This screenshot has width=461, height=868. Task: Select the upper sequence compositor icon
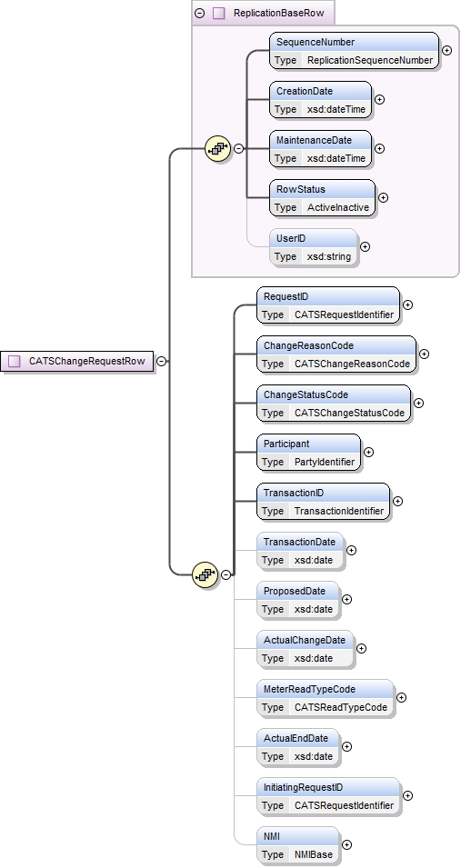(217, 148)
